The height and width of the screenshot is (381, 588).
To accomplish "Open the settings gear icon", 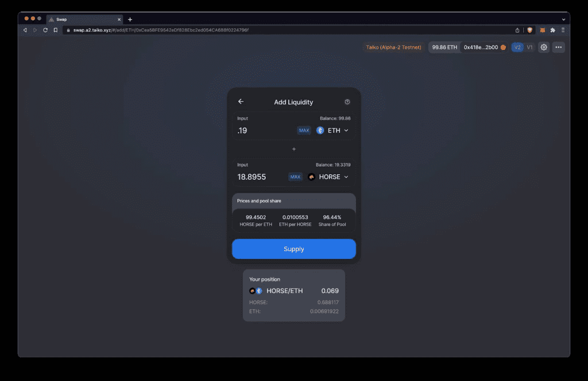I will tap(544, 47).
